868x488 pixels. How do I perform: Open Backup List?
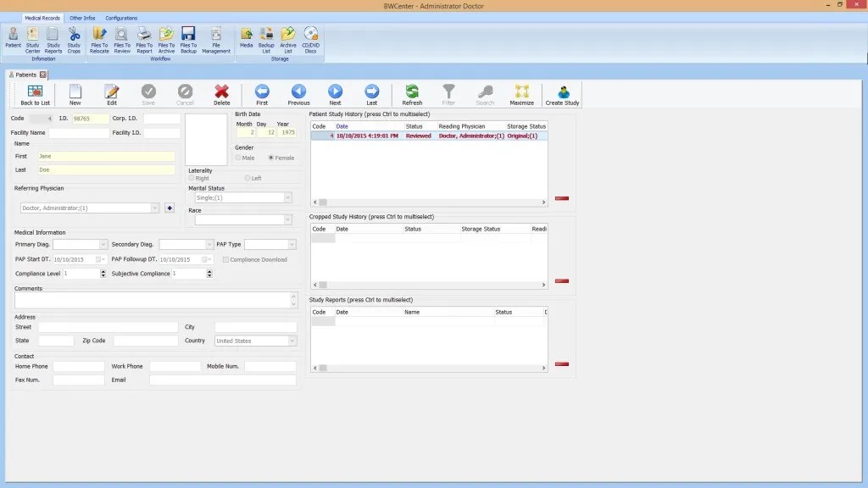tap(266, 41)
